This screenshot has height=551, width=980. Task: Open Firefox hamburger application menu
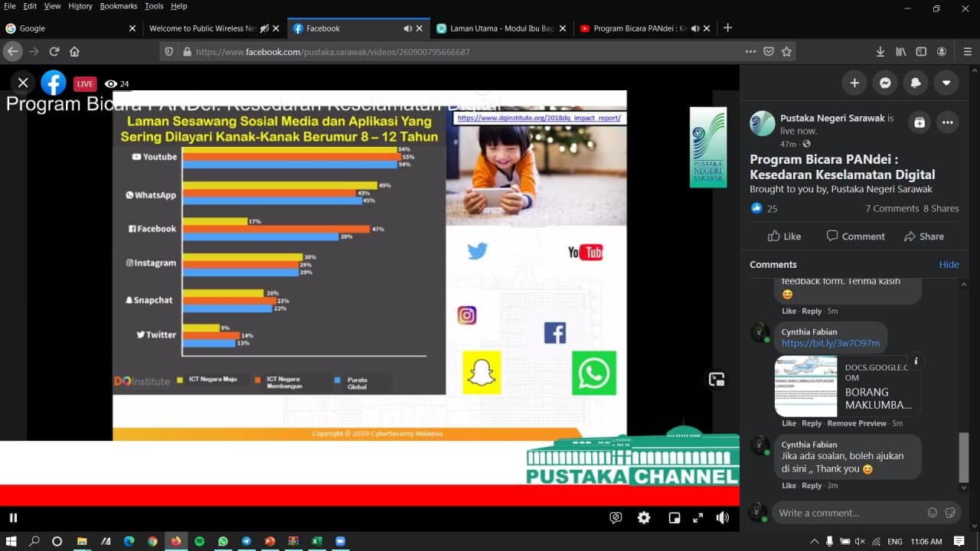[968, 52]
